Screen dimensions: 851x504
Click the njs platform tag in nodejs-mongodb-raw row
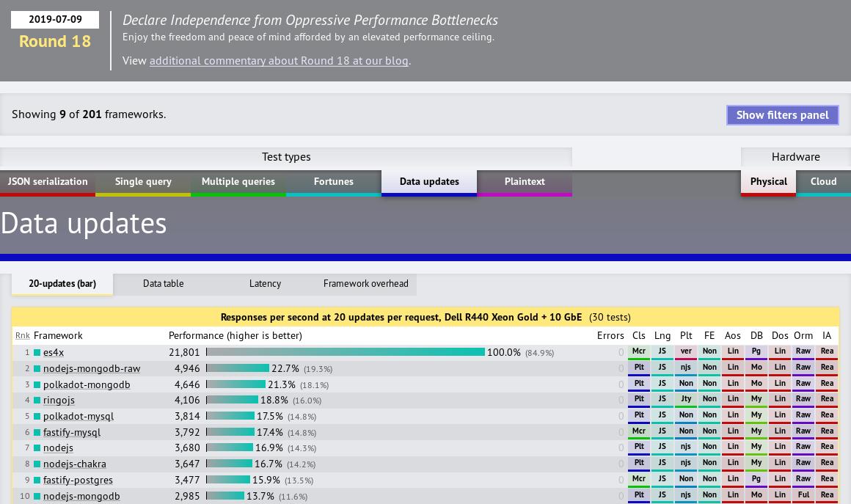pos(686,368)
